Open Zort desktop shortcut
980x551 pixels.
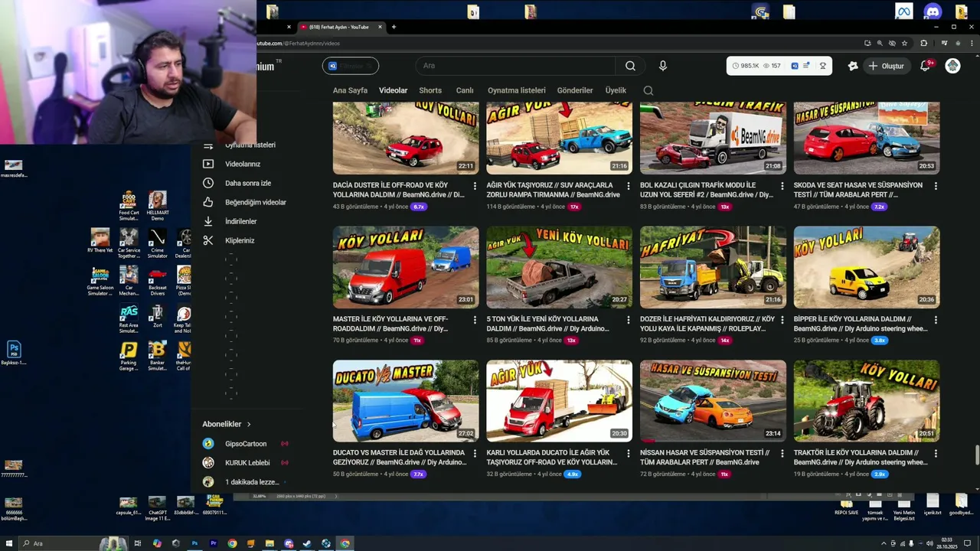[x=158, y=317]
